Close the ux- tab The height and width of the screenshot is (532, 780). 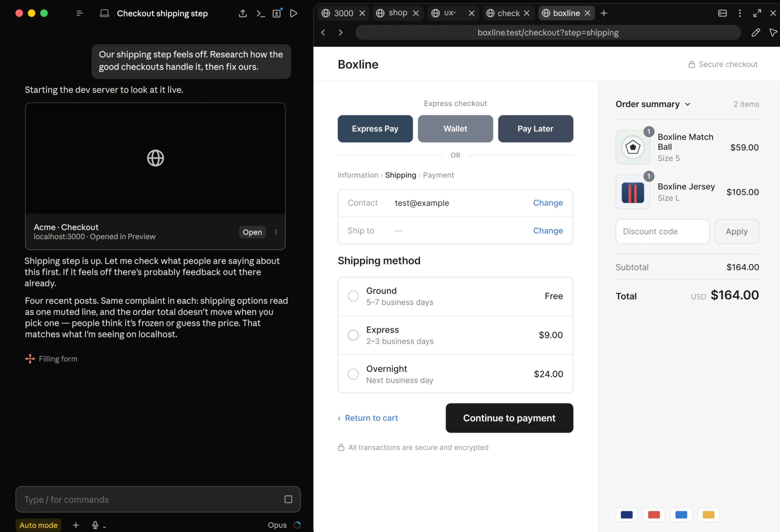pos(472,13)
